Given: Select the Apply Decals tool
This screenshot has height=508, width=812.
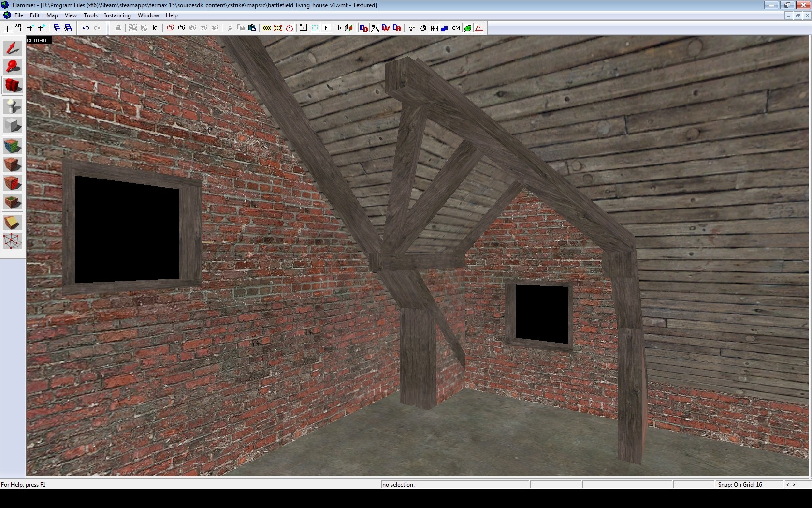Looking at the screenshot, I should coord(13,183).
